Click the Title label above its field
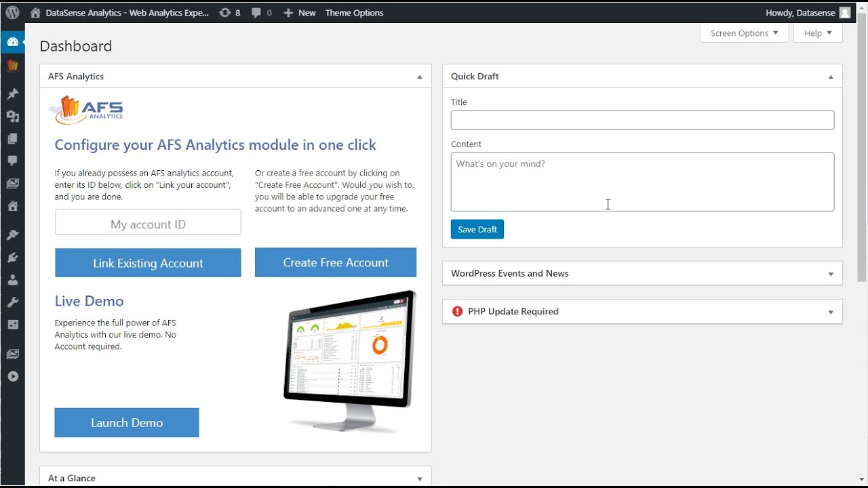868x488 pixels. point(459,102)
